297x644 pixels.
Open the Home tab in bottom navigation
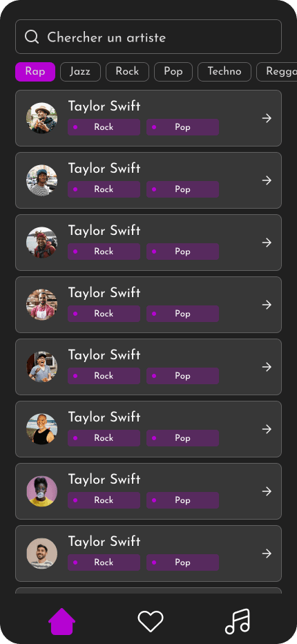(x=62, y=621)
